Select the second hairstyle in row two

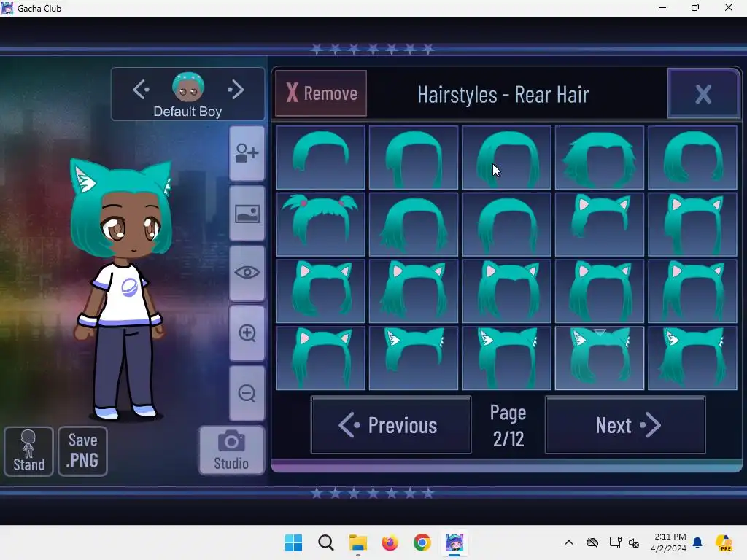click(x=414, y=225)
